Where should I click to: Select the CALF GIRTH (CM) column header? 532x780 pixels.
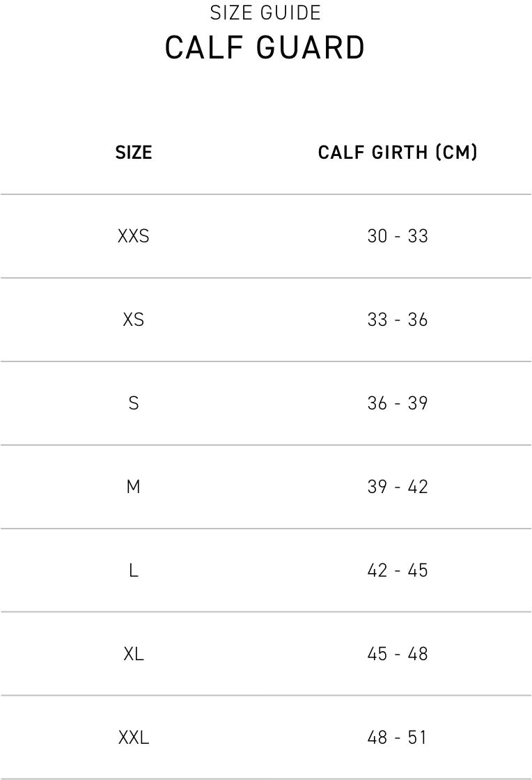click(x=398, y=153)
